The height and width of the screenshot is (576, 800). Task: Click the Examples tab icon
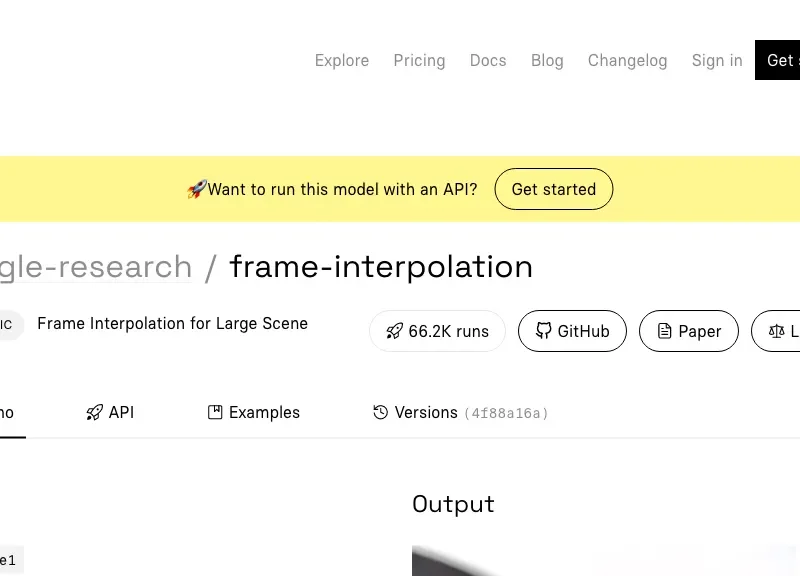215,412
